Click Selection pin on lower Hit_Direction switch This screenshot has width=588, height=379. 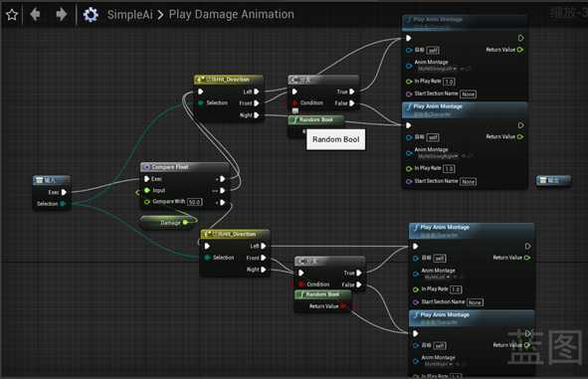(x=207, y=258)
